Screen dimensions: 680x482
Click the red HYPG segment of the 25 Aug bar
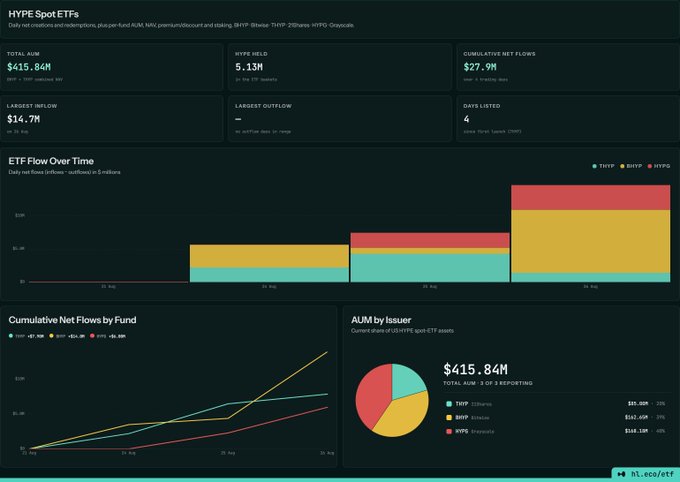[430, 240]
